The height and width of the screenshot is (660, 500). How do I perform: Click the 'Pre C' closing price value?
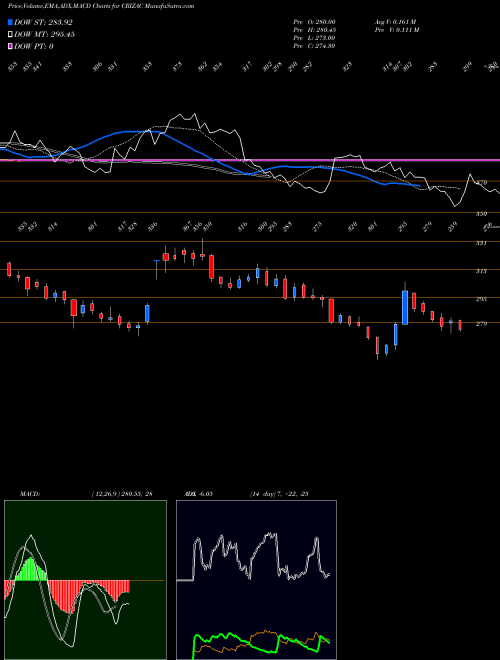point(314,46)
